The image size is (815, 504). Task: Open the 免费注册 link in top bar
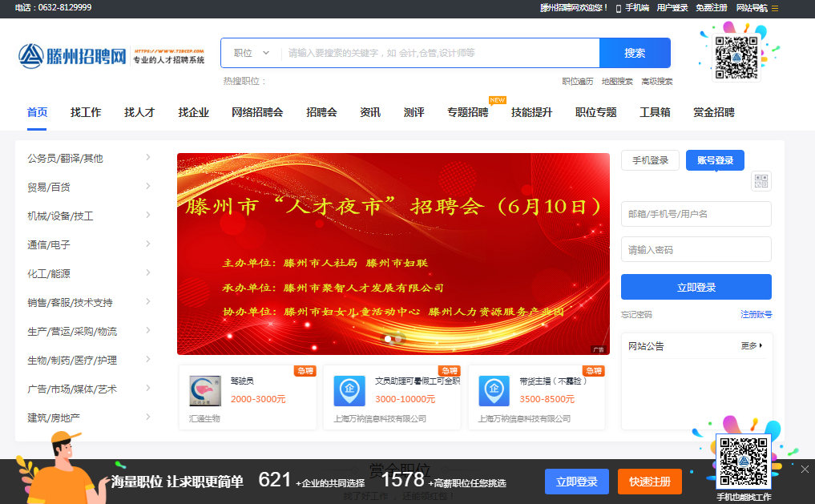[712, 8]
